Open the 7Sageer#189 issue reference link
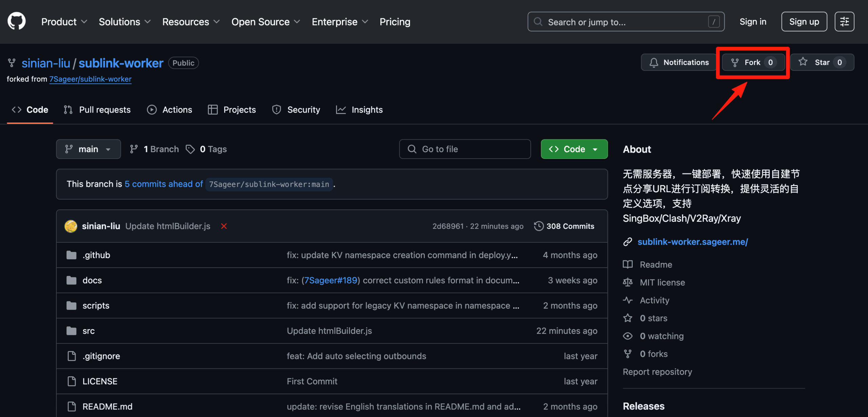Image resolution: width=868 pixels, height=417 pixels. coord(331,280)
